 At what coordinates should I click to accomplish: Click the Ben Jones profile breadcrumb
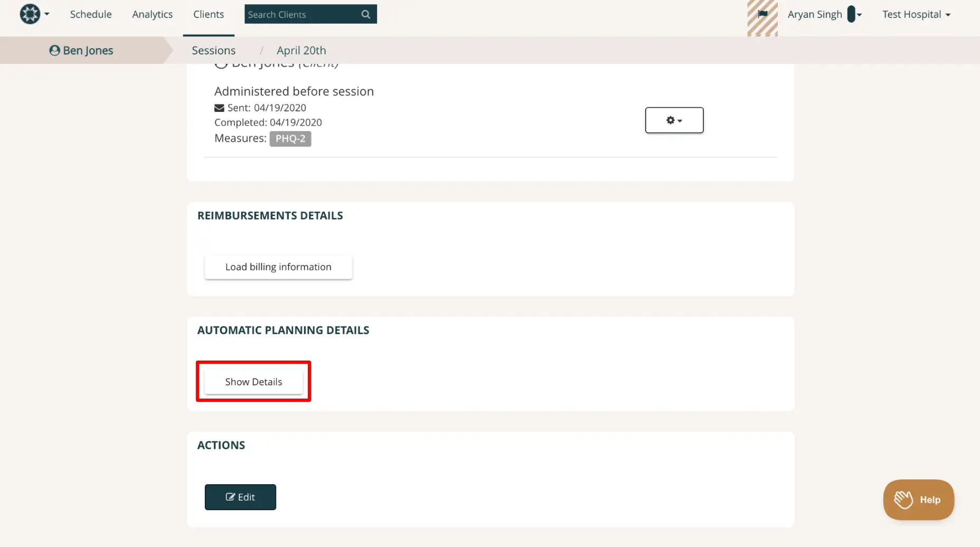click(81, 51)
